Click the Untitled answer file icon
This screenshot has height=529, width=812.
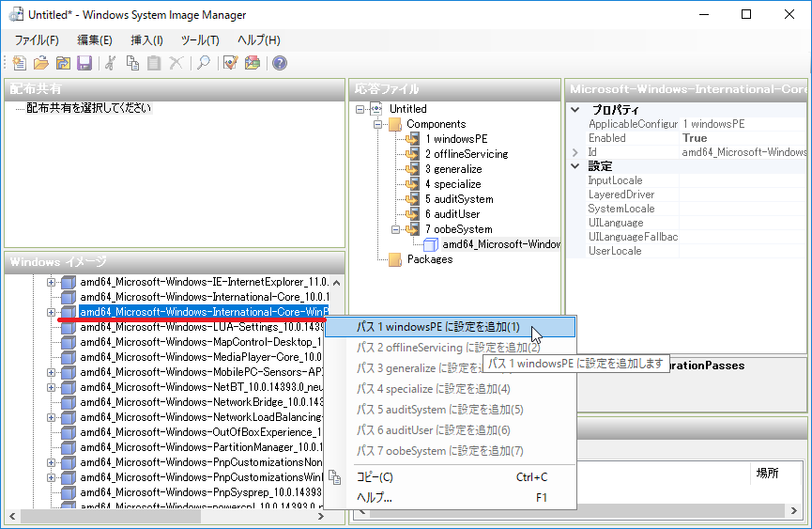click(x=376, y=109)
